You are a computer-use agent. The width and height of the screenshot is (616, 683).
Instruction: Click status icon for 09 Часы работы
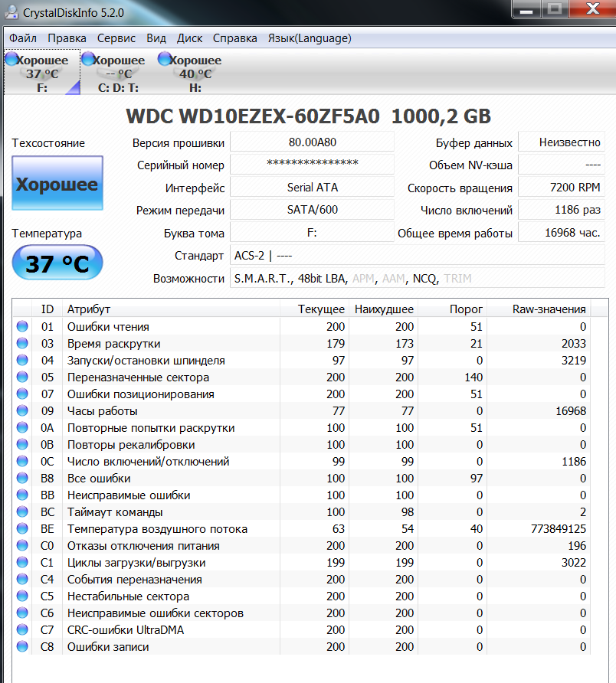coord(22,410)
